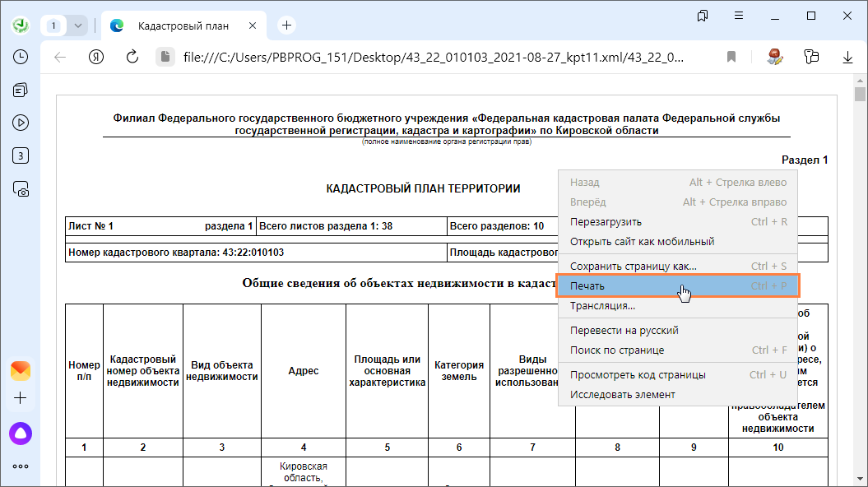Close the 'Кадастровый план' tab
Screen dimensions: 868x487
click(253, 26)
